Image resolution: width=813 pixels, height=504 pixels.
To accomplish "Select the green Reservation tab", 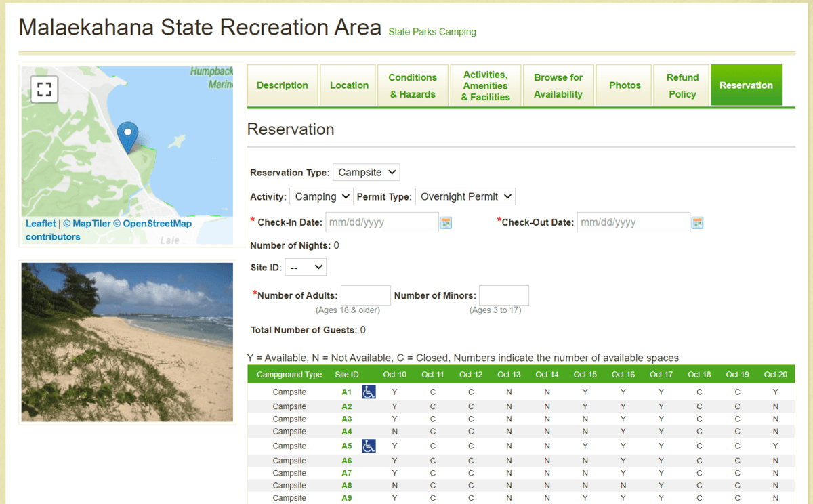I will point(746,85).
